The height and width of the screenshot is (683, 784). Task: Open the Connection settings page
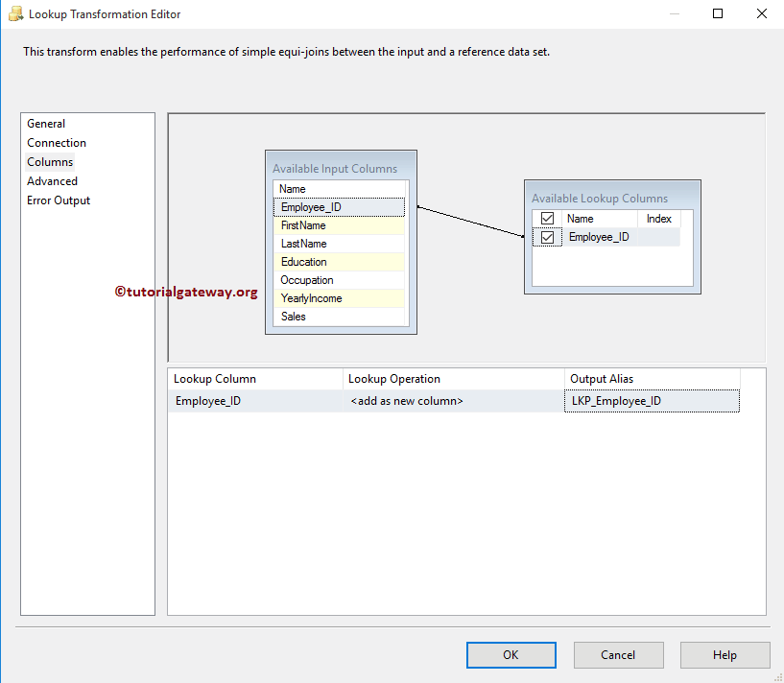point(56,142)
